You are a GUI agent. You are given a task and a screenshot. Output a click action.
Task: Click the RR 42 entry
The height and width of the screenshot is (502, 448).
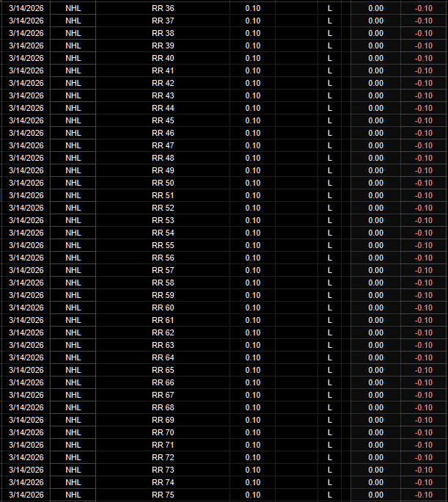(x=163, y=83)
